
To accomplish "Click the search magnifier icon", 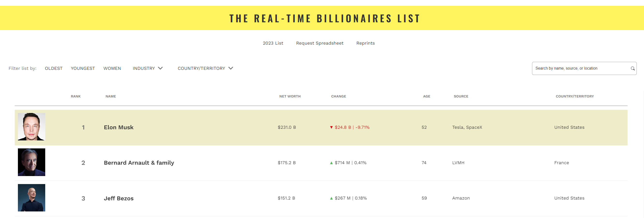I will pyautogui.click(x=632, y=68).
